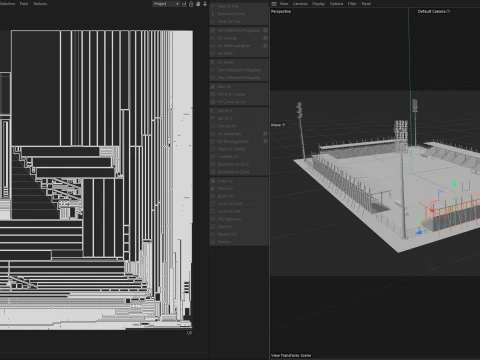Image resolution: width=480 pixels, height=360 pixels.
Task: Choose Start Interactive Mapping
Action: 239,70
